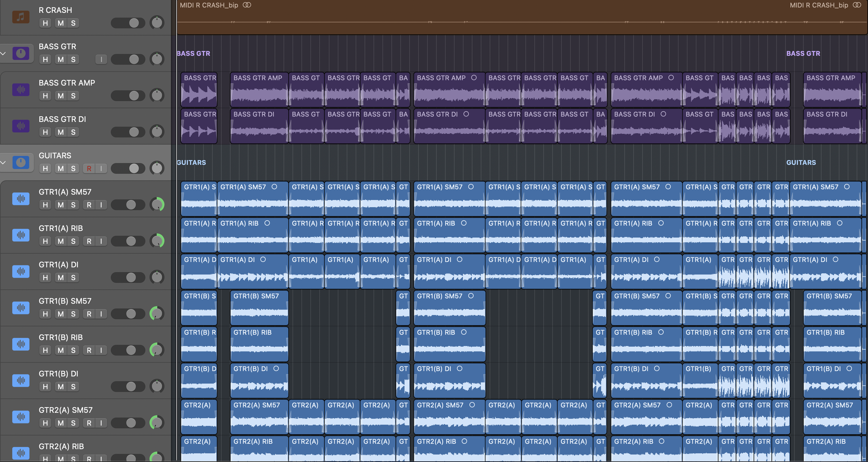
Task: Toggle input monitoring on GTR1(B) SM57
Action: click(x=101, y=314)
